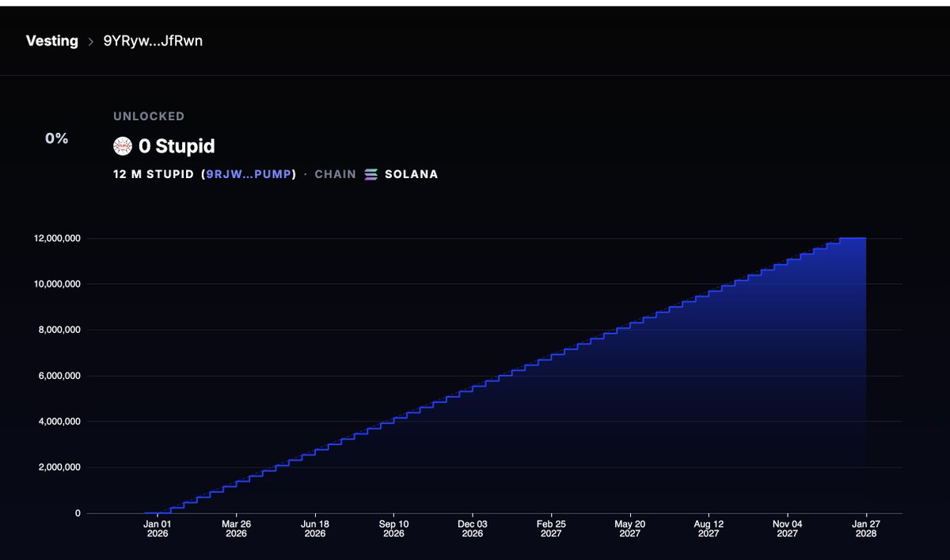Click the Jan 01 2026 axis date
This screenshot has height=560, width=950.
coord(157,528)
